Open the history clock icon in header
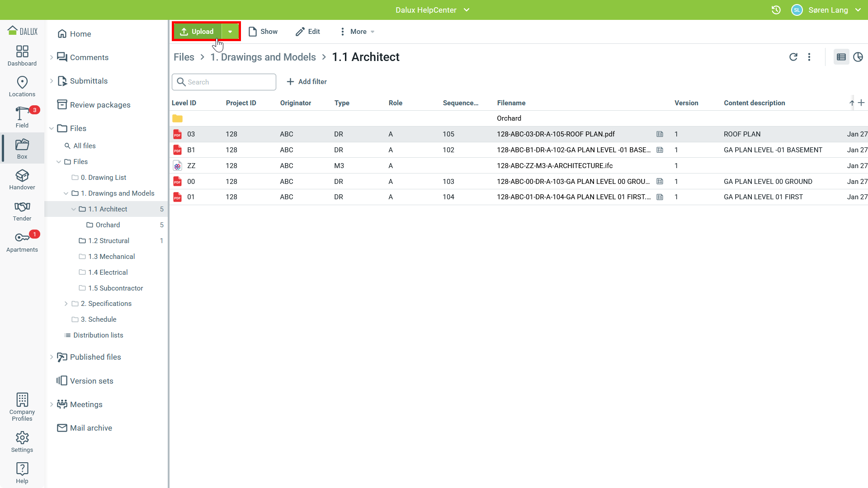The height and width of the screenshot is (488, 868). click(x=776, y=10)
